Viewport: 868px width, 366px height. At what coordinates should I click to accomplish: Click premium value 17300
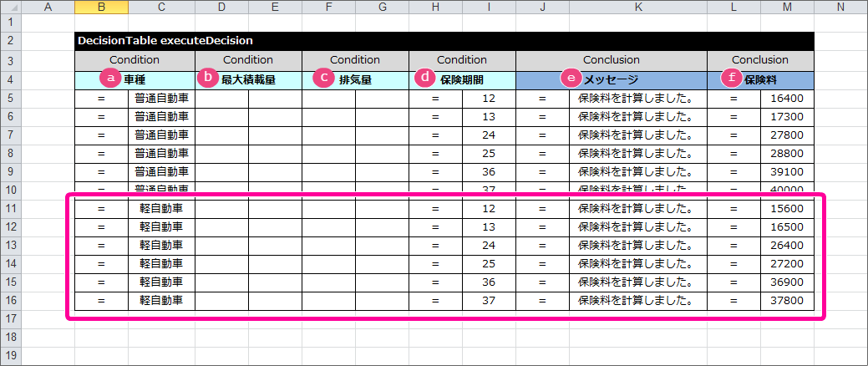pos(787,117)
